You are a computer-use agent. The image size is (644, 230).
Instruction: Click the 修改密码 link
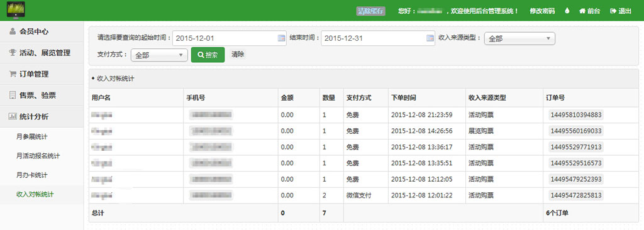542,11
